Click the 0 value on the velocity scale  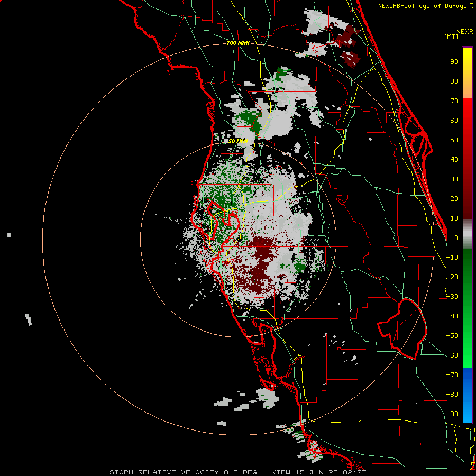(456, 238)
